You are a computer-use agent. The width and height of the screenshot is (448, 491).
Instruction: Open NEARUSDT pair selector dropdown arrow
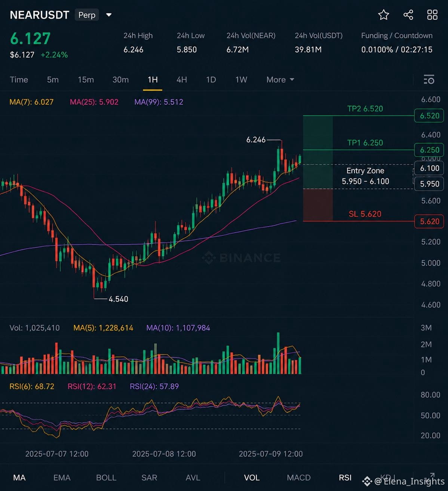[x=109, y=15]
